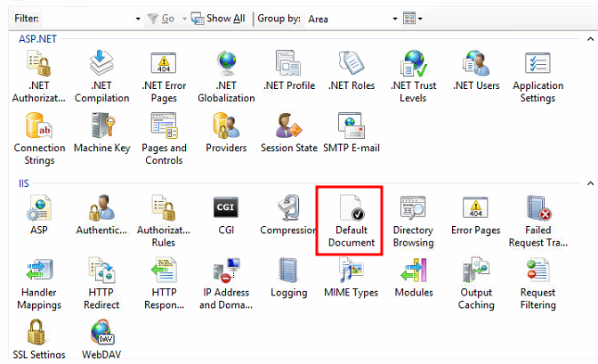Open the MIME Types feature
Viewport: 598px width, 364px height.
pos(352,278)
